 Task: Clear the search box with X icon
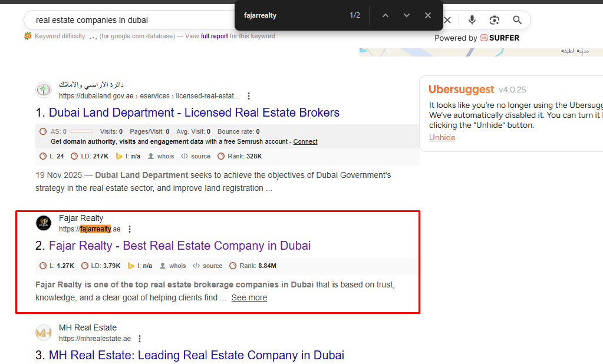[x=447, y=20]
